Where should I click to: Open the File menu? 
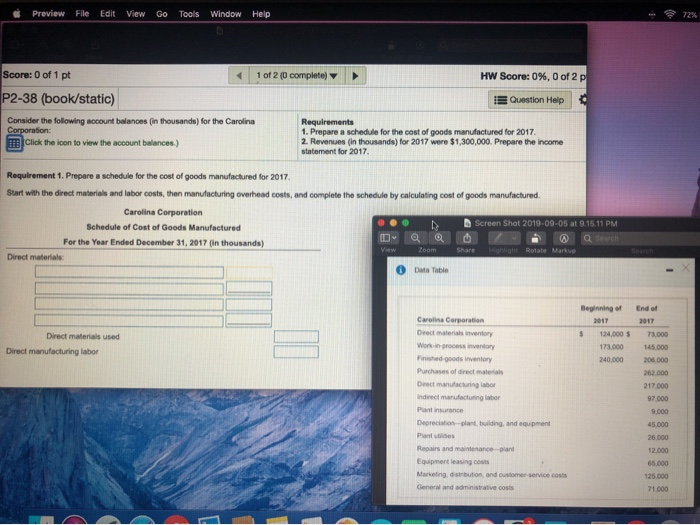pyautogui.click(x=82, y=14)
